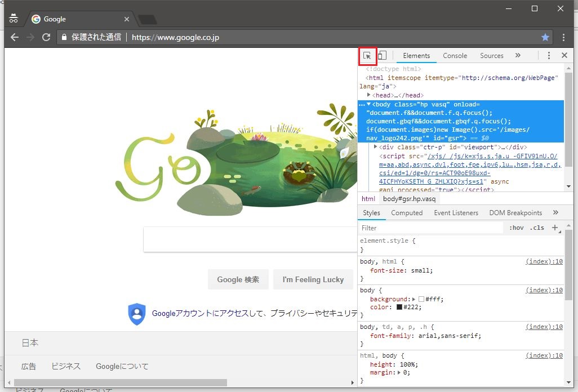Open the Chrome main menu dots
578x392 pixels.
click(x=563, y=37)
